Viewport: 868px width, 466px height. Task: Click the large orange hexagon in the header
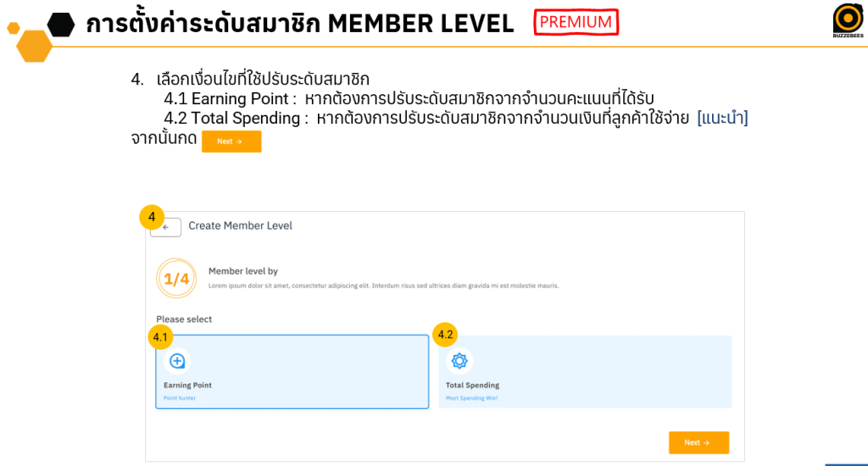click(x=34, y=47)
